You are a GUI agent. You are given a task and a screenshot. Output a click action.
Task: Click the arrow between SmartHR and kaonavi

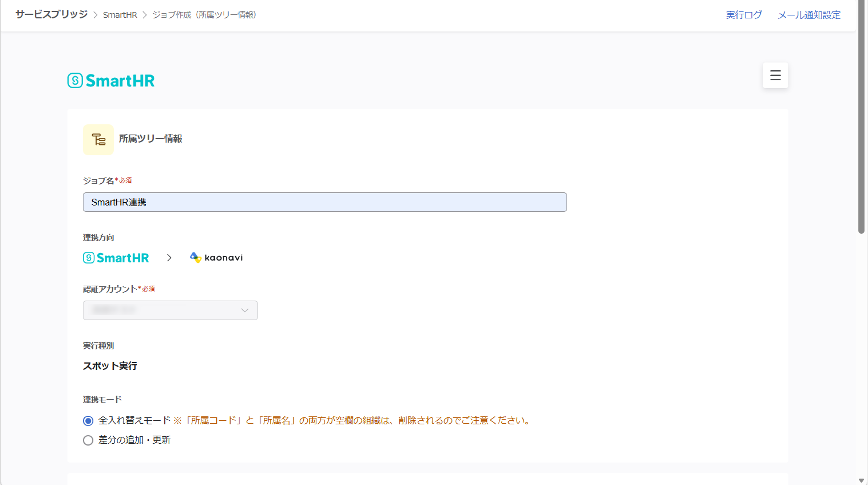[x=169, y=258]
